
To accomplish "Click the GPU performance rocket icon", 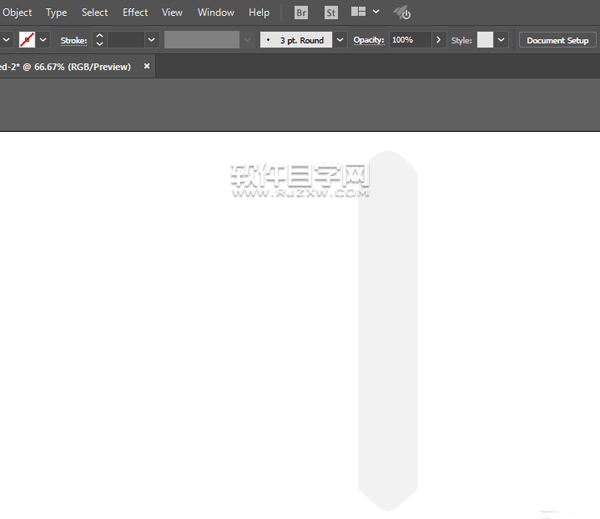I will point(401,13).
